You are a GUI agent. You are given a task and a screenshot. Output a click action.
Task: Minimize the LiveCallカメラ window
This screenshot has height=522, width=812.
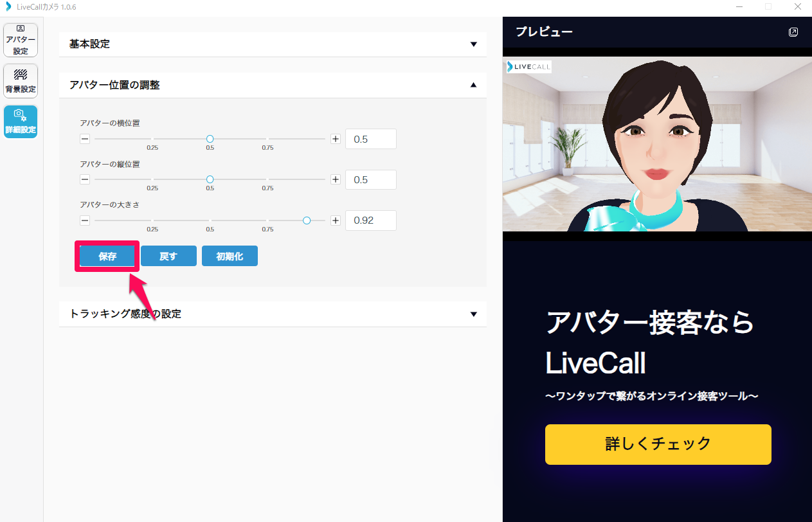tap(738, 6)
